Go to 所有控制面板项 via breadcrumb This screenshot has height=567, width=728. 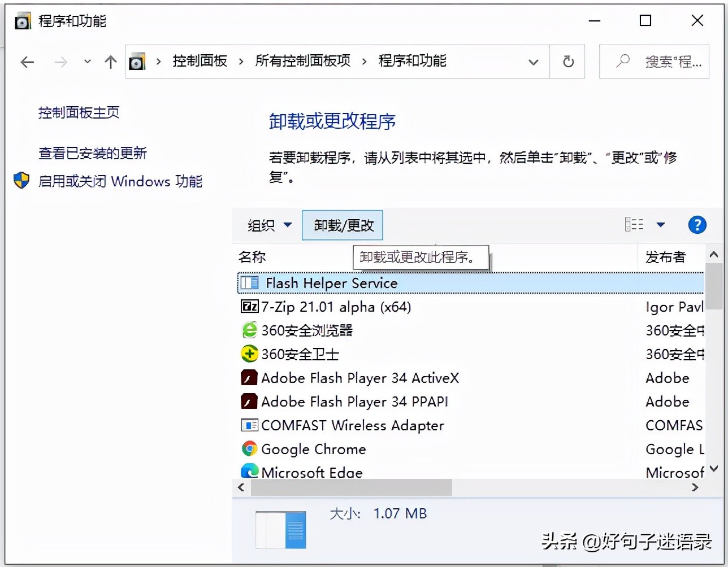pyautogui.click(x=304, y=61)
